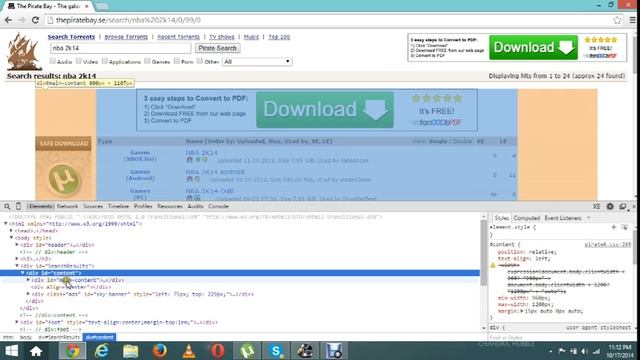Open the Chrome hamburger menu
Image resolution: width=640 pixels, height=360 pixels.
click(632, 20)
